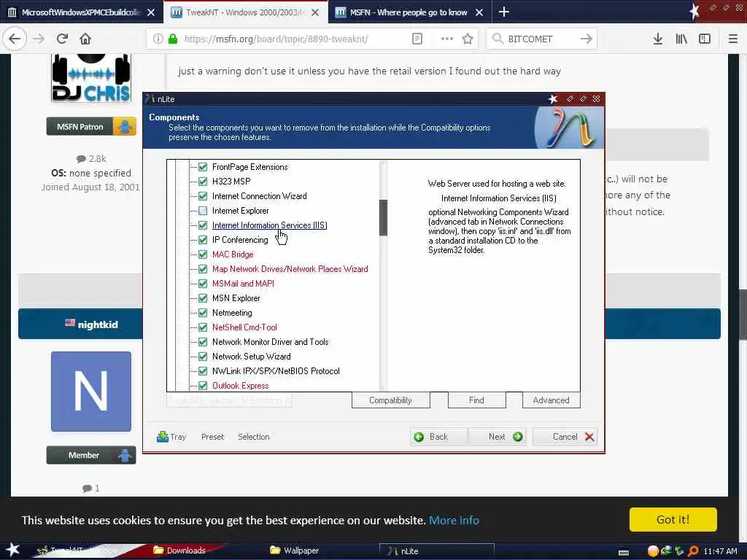The height and width of the screenshot is (560, 747).
Task: Open the Preset menu in nLite
Action: [x=212, y=437]
